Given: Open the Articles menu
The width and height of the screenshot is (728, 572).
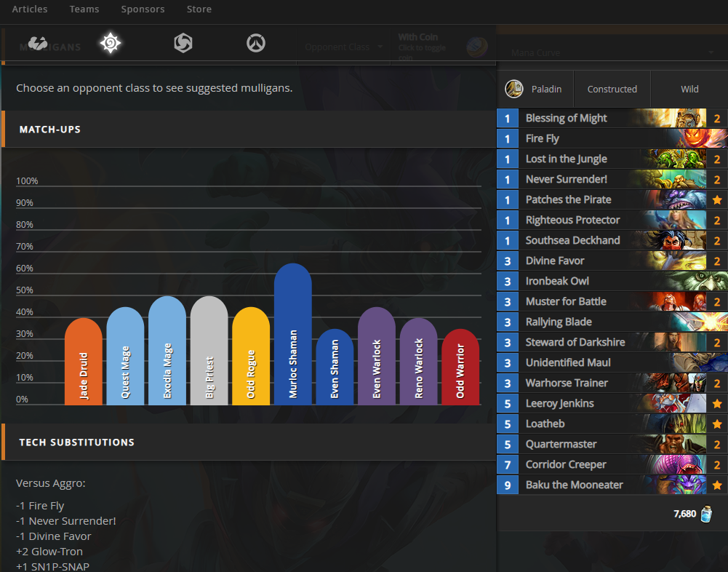Looking at the screenshot, I should pyautogui.click(x=30, y=9).
